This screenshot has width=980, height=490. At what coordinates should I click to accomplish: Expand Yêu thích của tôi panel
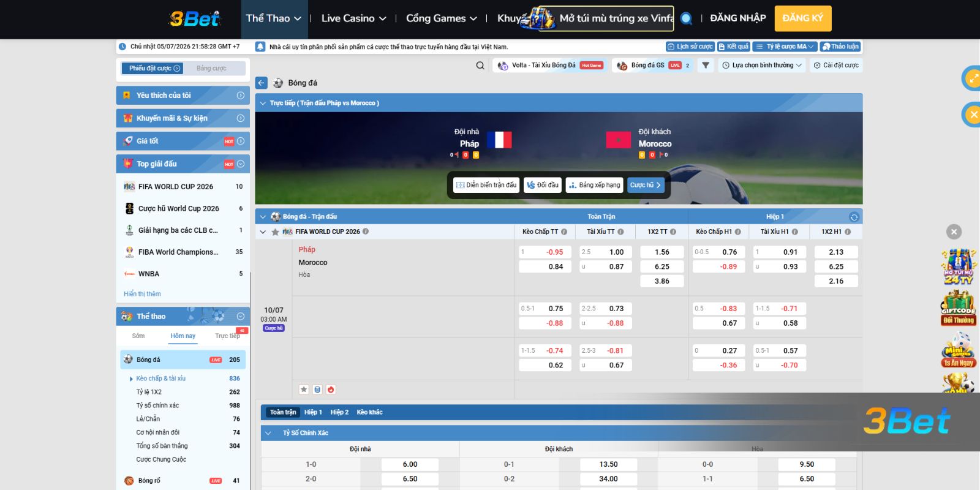[x=183, y=96]
